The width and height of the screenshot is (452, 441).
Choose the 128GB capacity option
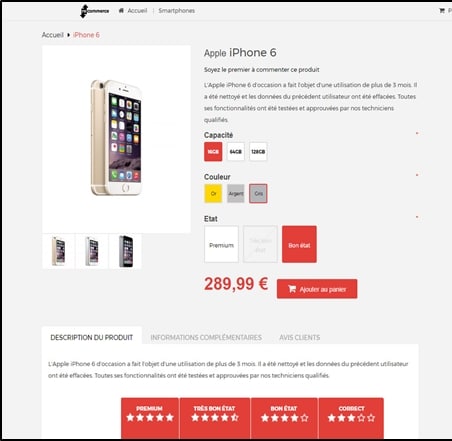(258, 152)
